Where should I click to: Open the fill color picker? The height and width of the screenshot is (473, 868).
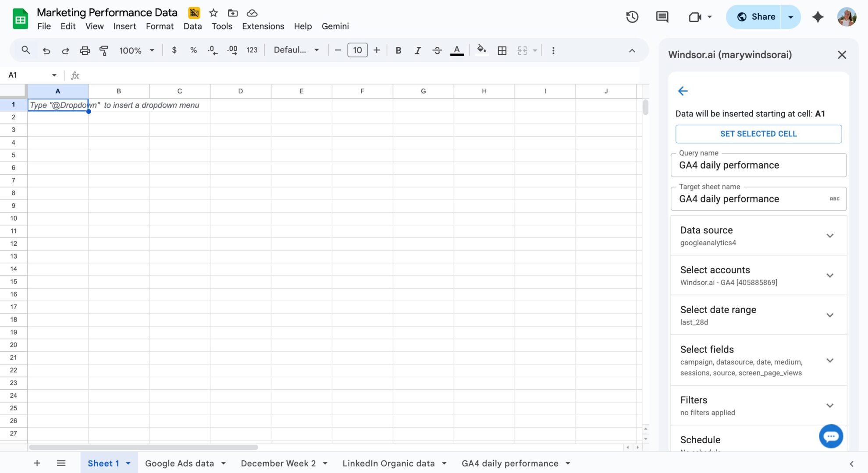click(x=482, y=50)
